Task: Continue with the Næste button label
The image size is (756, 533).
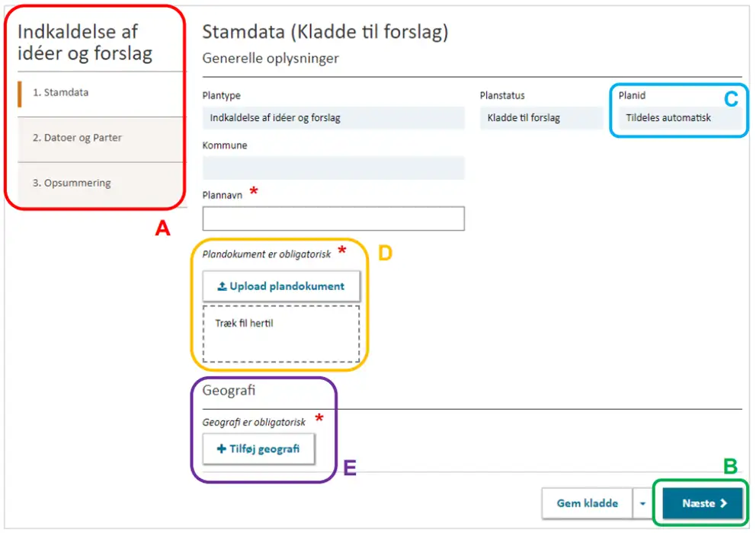Action: click(x=698, y=503)
